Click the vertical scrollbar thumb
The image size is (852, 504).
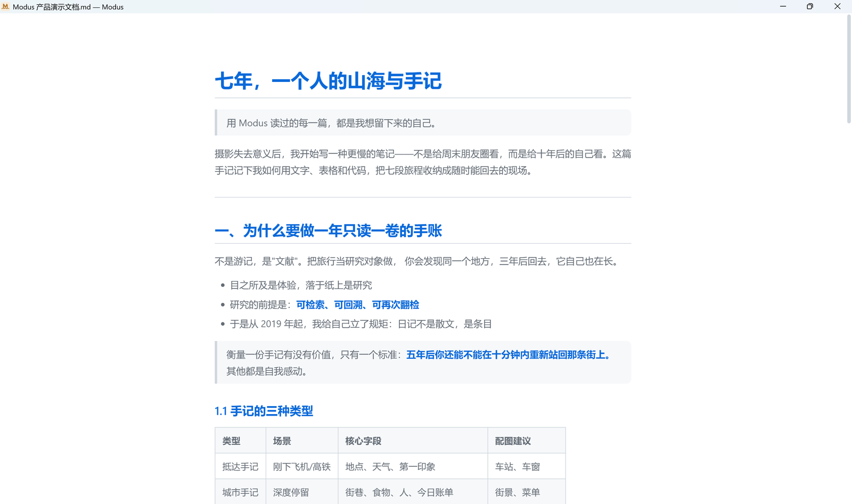pos(849,69)
